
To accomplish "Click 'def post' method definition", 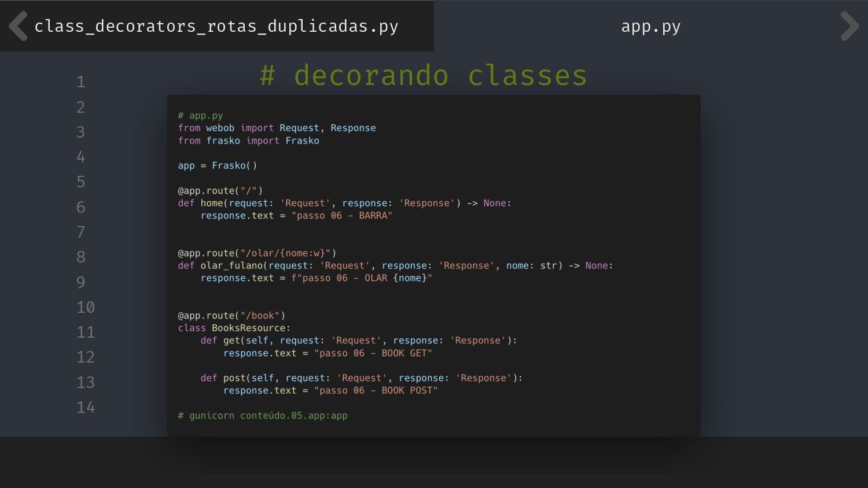I will pos(362,378).
